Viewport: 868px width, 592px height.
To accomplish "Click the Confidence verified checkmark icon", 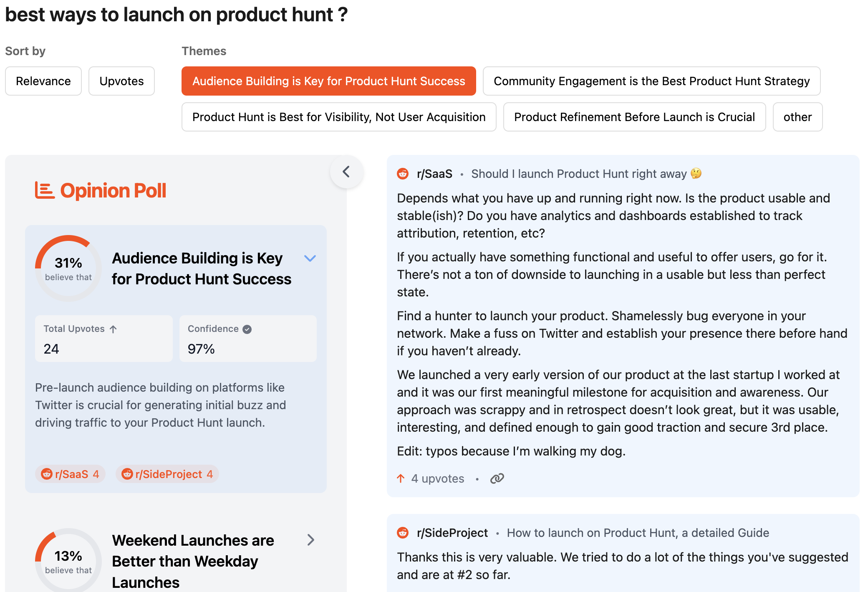I will (x=247, y=329).
